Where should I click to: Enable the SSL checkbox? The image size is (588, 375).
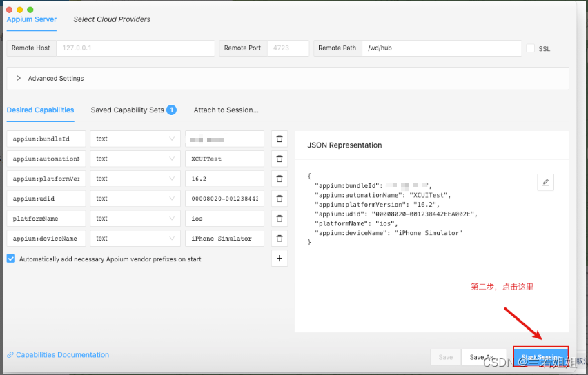[530, 48]
